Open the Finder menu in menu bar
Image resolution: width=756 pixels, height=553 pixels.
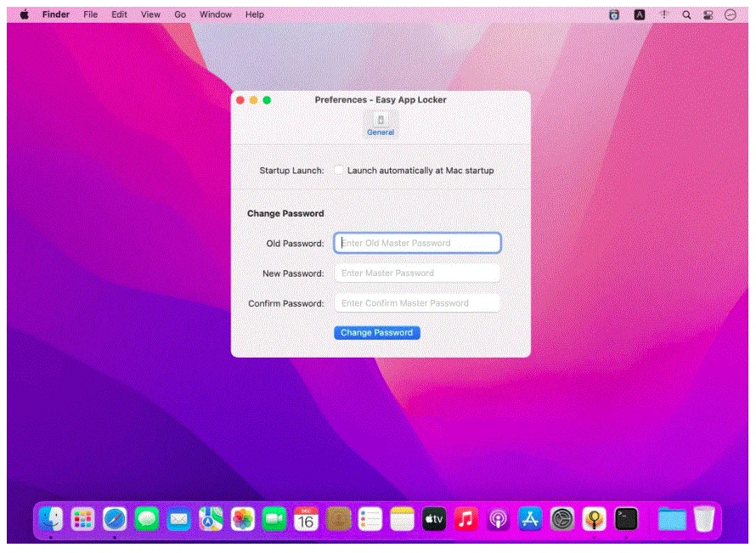point(56,14)
